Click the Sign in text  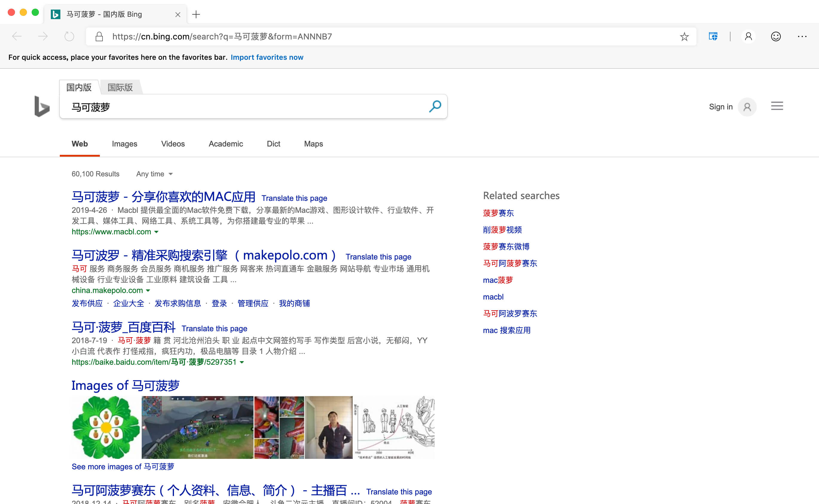(720, 107)
